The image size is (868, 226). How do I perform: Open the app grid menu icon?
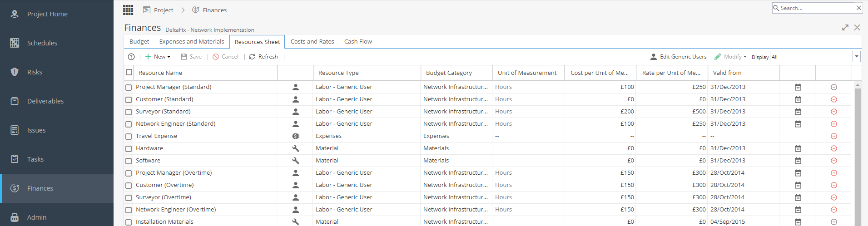[x=128, y=10]
